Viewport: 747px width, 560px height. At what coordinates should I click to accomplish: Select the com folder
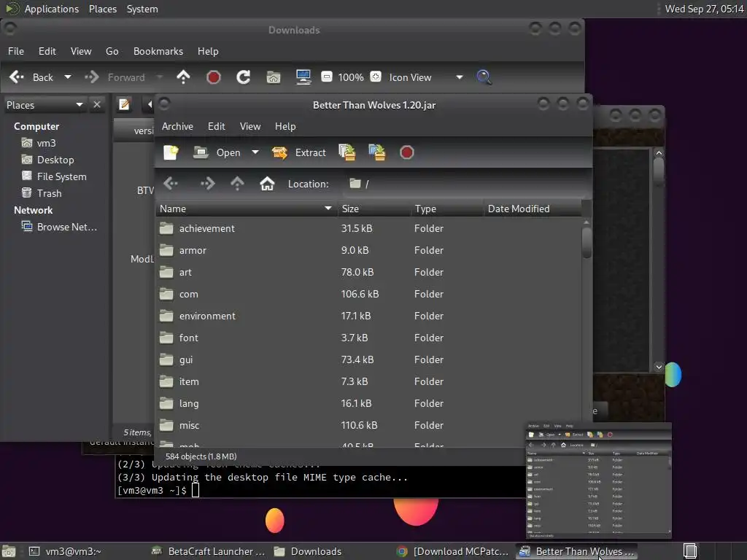368,295
